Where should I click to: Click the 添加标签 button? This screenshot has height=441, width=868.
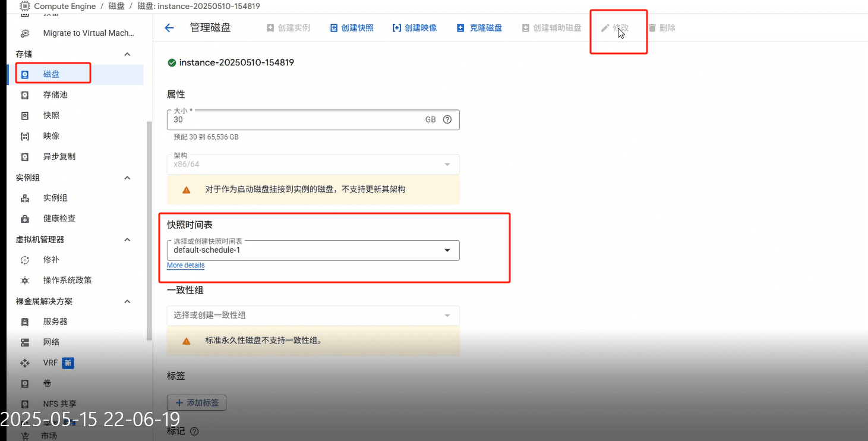pyautogui.click(x=197, y=402)
